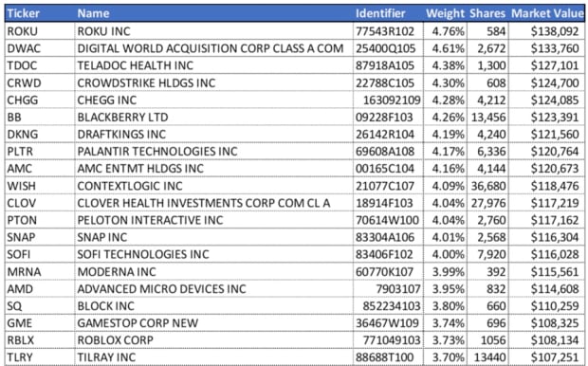Click the CHGG shares cell showing 4,212

[x=487, y=101]
